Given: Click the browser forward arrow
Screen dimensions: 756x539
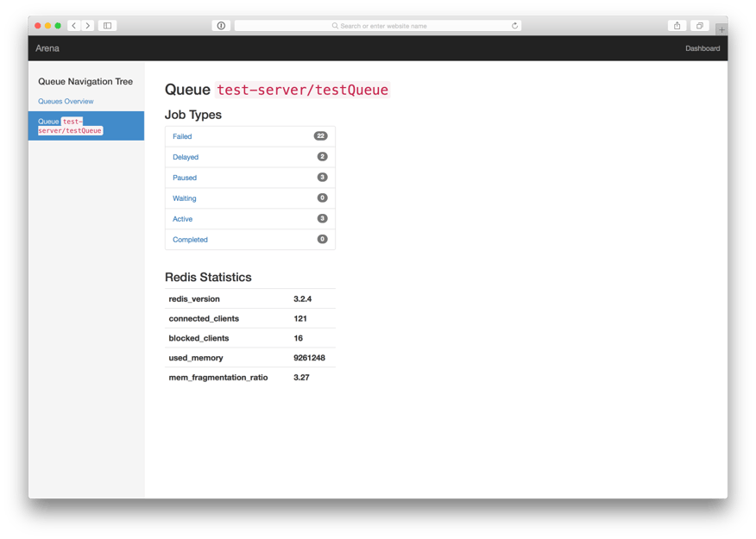Looking at the screenshot, I should 88,25.
